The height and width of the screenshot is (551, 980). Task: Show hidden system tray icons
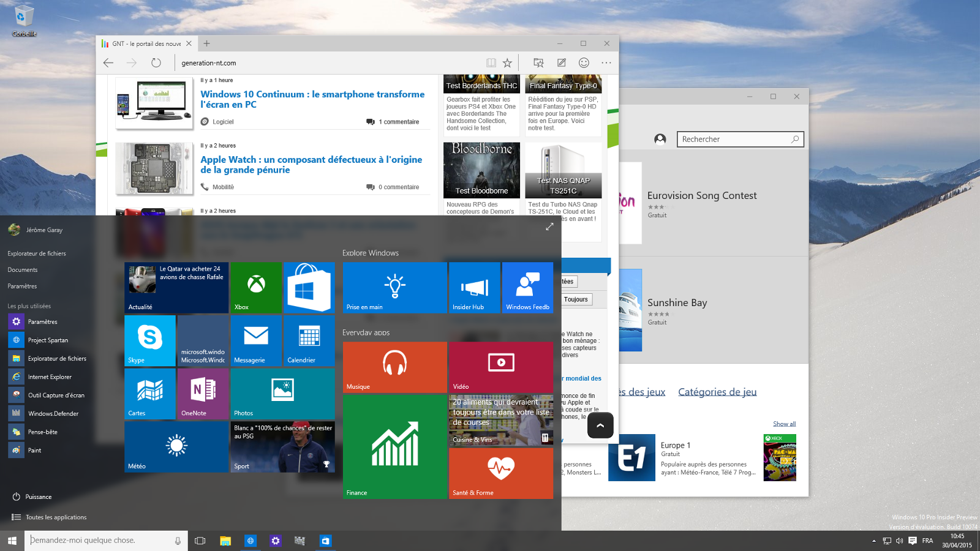click(x=873, y=541)
